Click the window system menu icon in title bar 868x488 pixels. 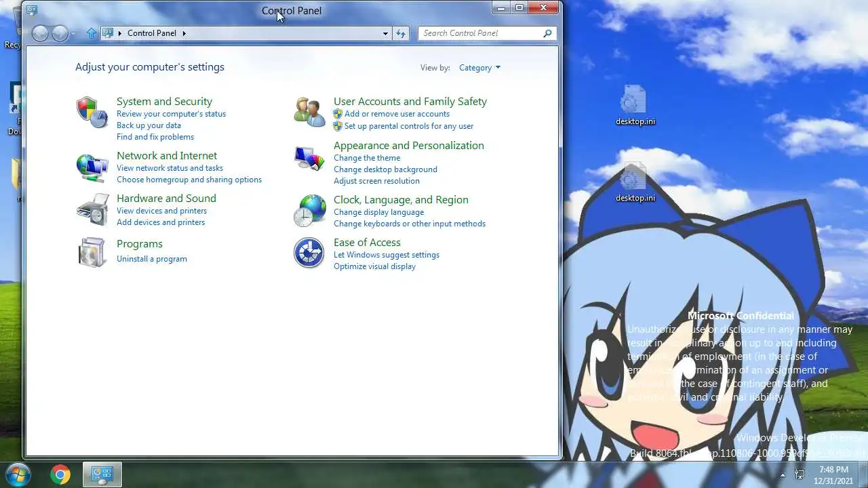tap(32, 10)
